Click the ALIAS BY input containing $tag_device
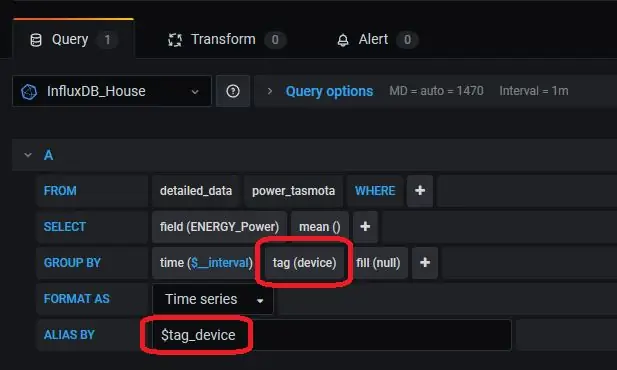Image resolution: width=617 pixels, height=370 pixels. pyautogui.click(x=332, y=335)
